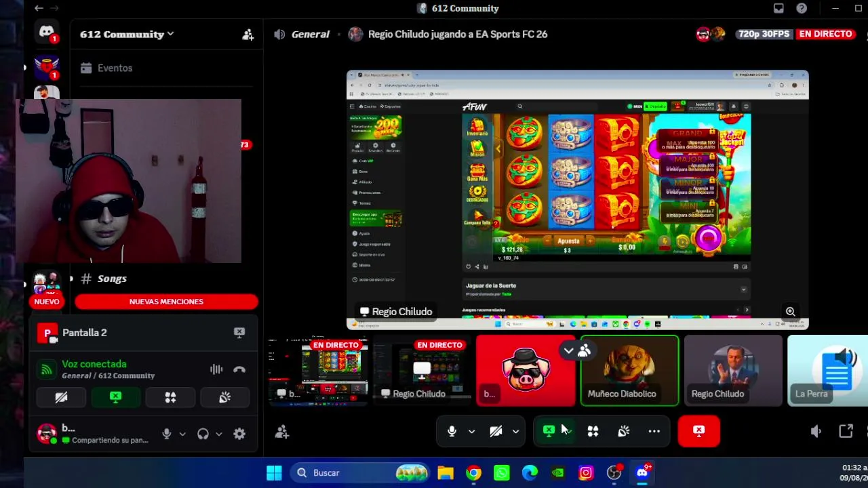This screenshot has height=488, width=868.
Task: Open Instagram from the taskbar
Action: [x=586, y=473]
